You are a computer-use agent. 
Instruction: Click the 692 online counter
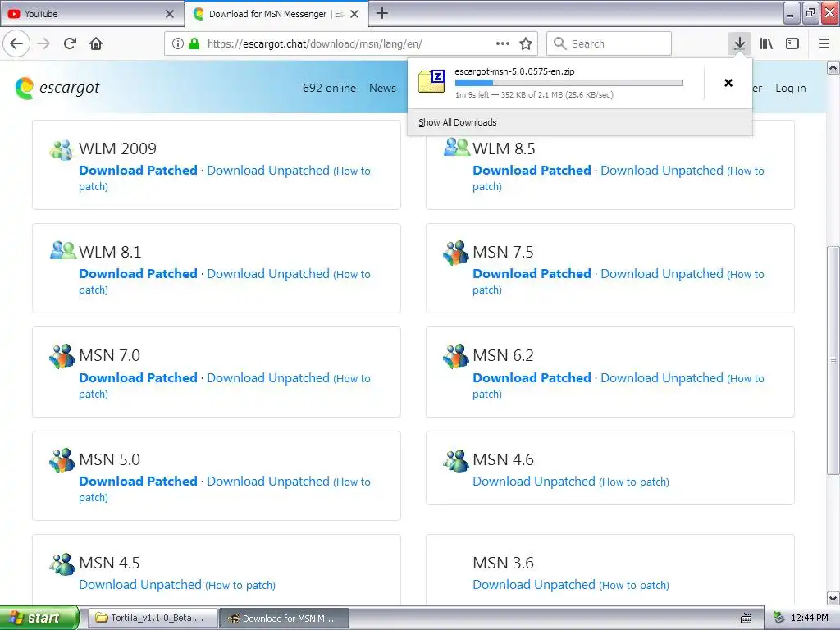coord(329,88)
